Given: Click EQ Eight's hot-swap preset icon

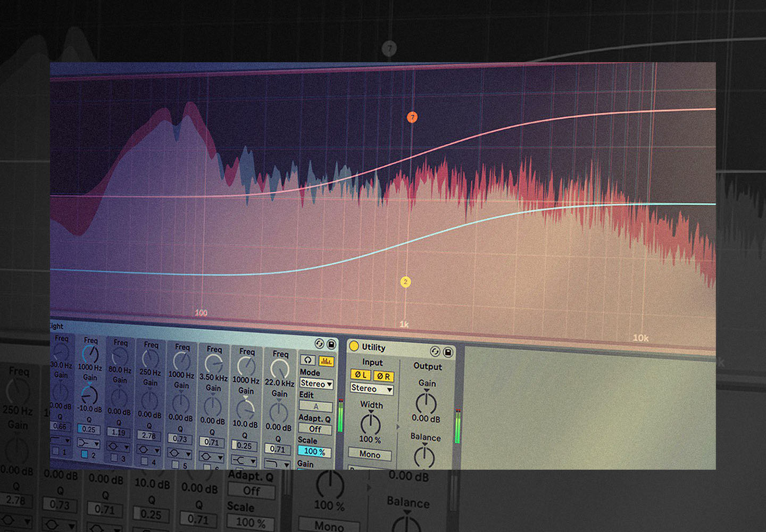Looking at the screenshot, I should coord(320,344).
